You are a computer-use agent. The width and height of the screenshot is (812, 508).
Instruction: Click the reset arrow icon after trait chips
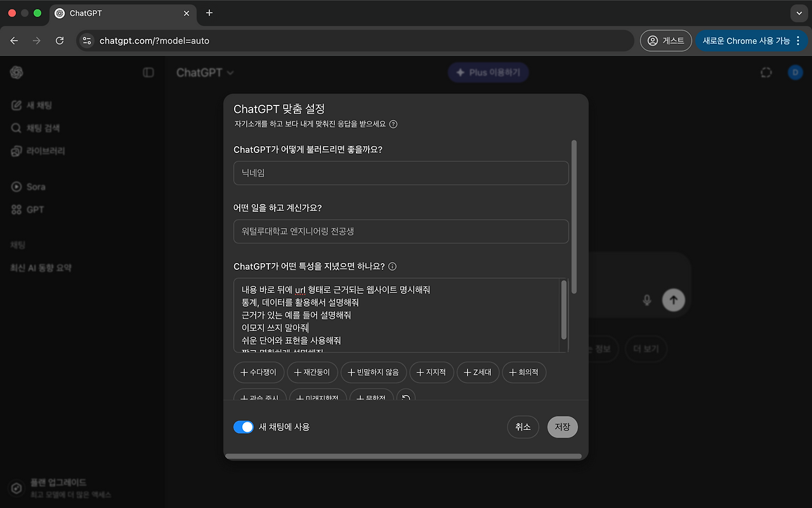tap(406, 398)
